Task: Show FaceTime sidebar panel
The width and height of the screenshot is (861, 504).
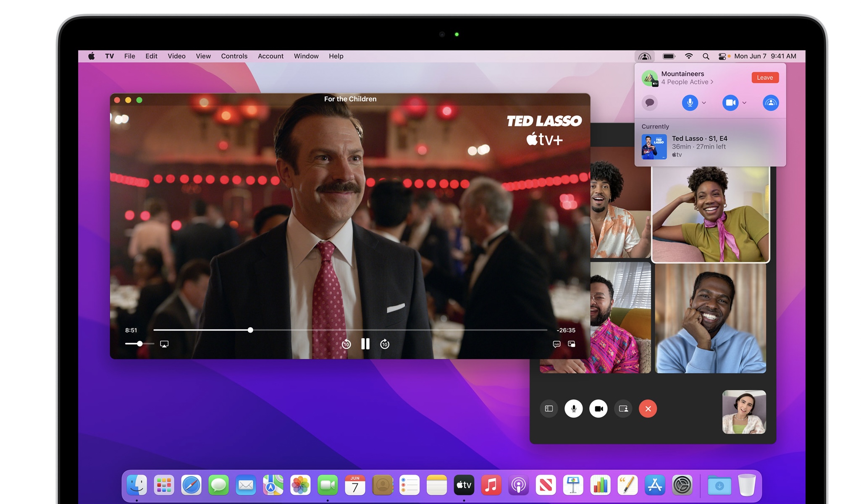Action: (549, 409)
